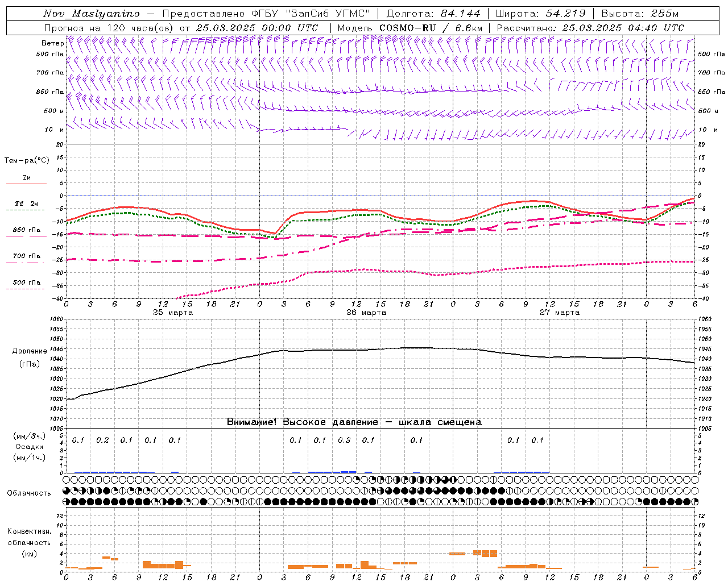
Task: Click the '2м' temperature legend entry
Action: point(27,178)
